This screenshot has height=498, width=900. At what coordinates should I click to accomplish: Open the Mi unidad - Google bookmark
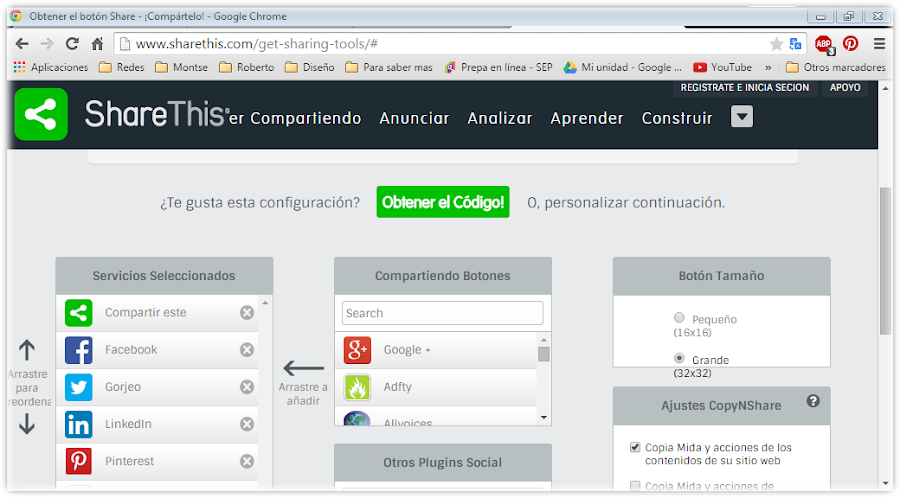pyautogui.click(x=623, y=68)
